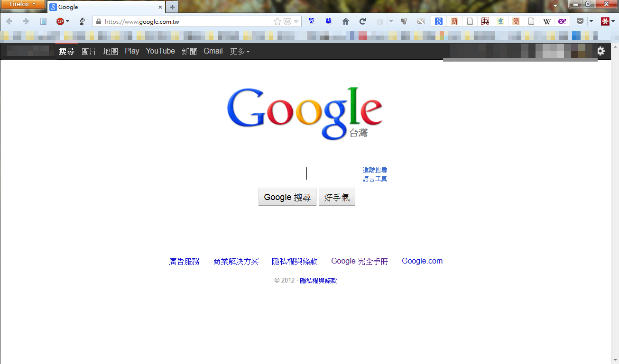Open a new tab with plus button
Screen dimensions: 619x364
click(172, 7)
